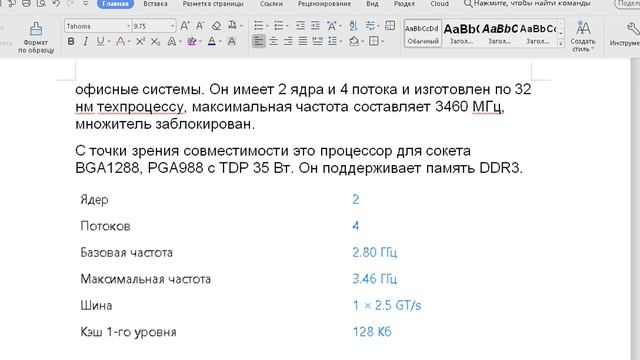The image size is (640, 360).
Task: Increase font size with the A+ icon
Action: click(x=184, y=26)
